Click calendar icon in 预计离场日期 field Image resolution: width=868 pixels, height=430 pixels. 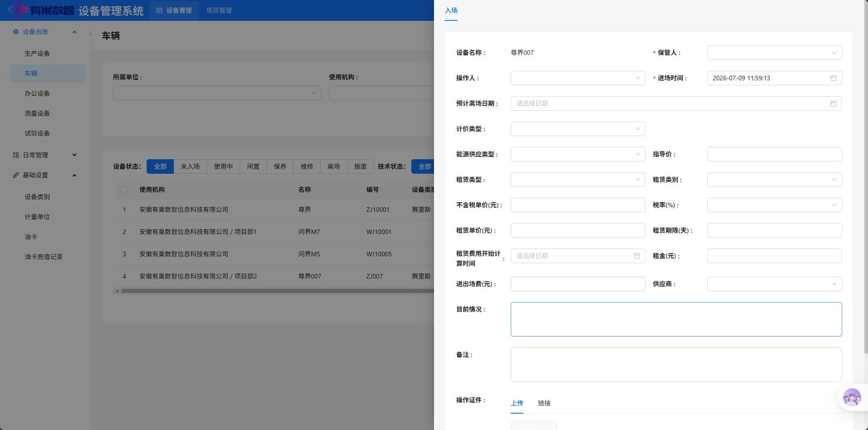point(833,103)
